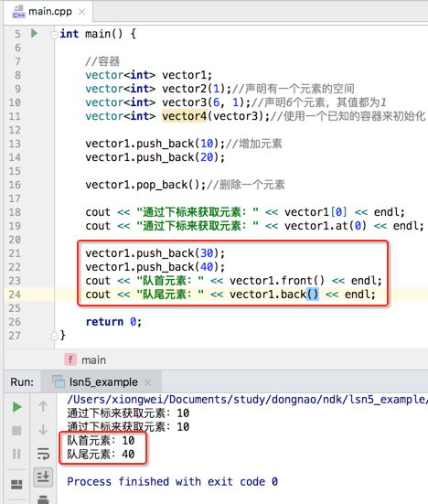Click line number 24 in the gutter
The width and height of the screenshot is (428, 504).
pos(15,295)
